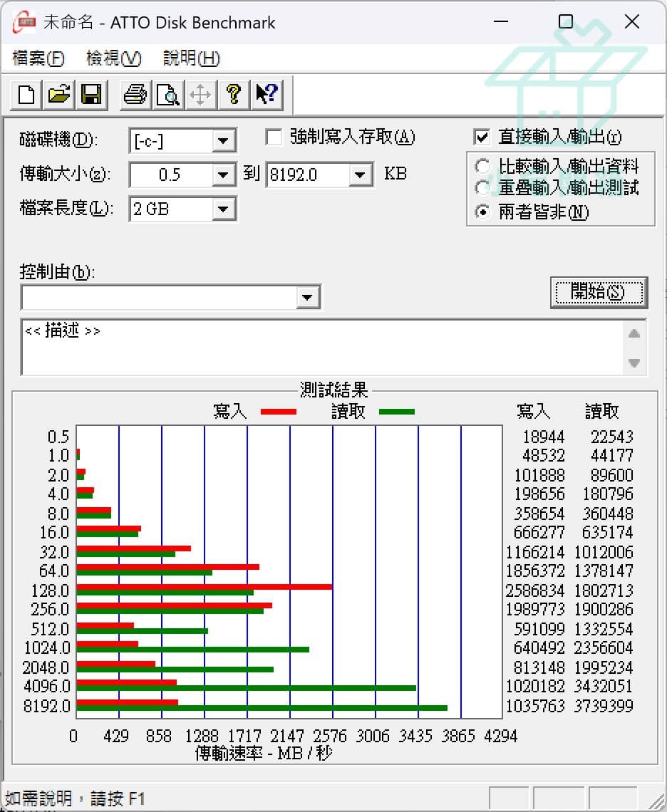This screenshot has height=812, width=667.
Task: Activate context help arrow-question icon
Action: point(267,95)
